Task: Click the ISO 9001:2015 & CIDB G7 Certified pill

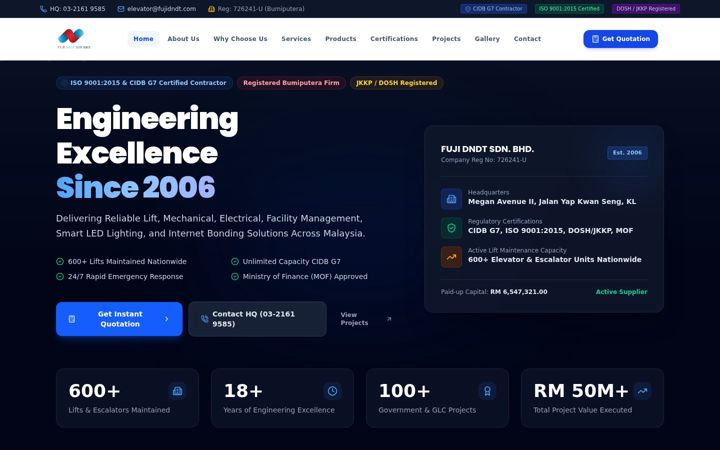Action: pyautogui.click(x=144, y=83)
